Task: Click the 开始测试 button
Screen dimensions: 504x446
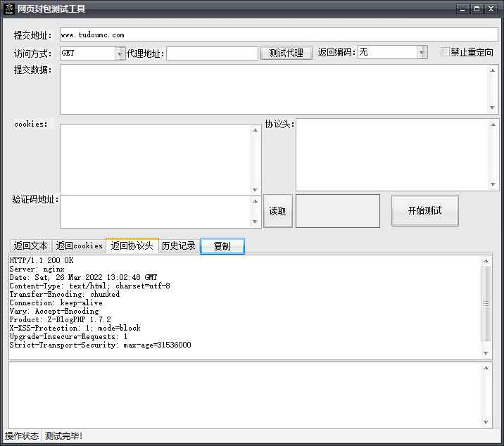Action: pyautogui.click(x=424, y=210)
